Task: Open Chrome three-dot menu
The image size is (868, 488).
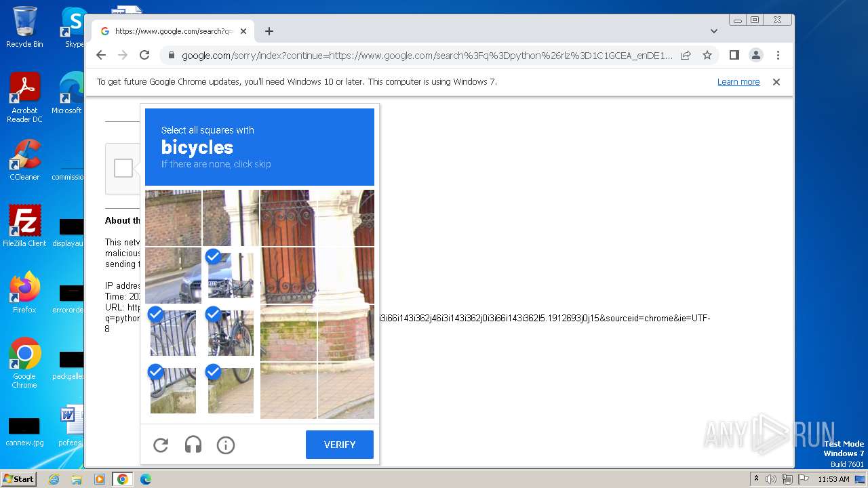Action: click(x=778, y=56)
